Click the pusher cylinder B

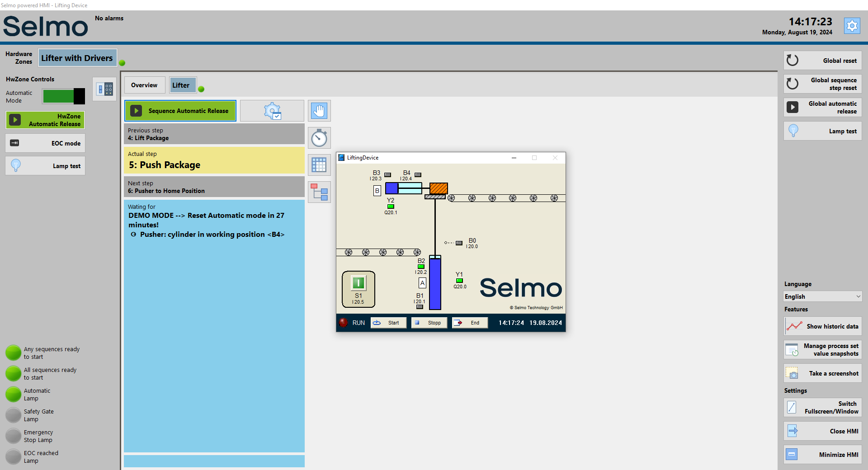pos(403,188)
